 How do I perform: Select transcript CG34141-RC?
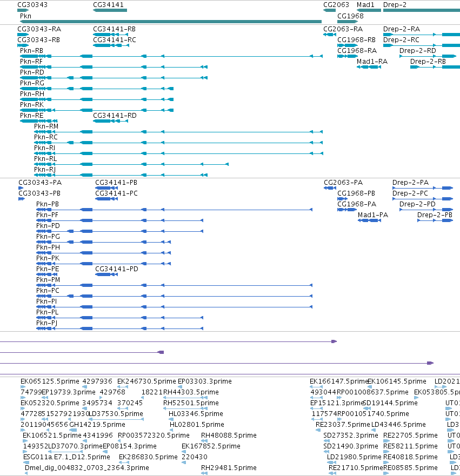(x=111, y=45)
